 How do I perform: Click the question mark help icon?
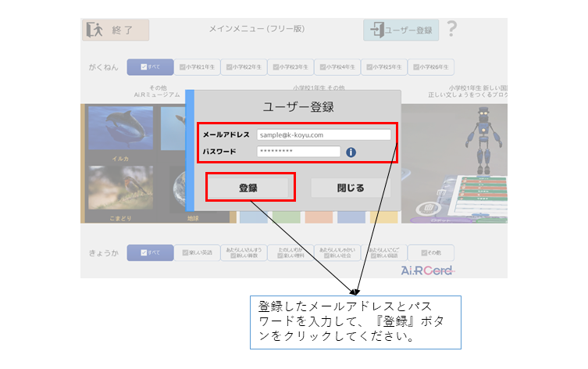pos(451,30)
